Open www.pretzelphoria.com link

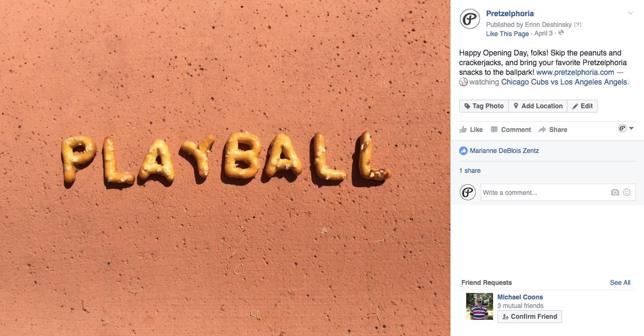coord(575,72)
